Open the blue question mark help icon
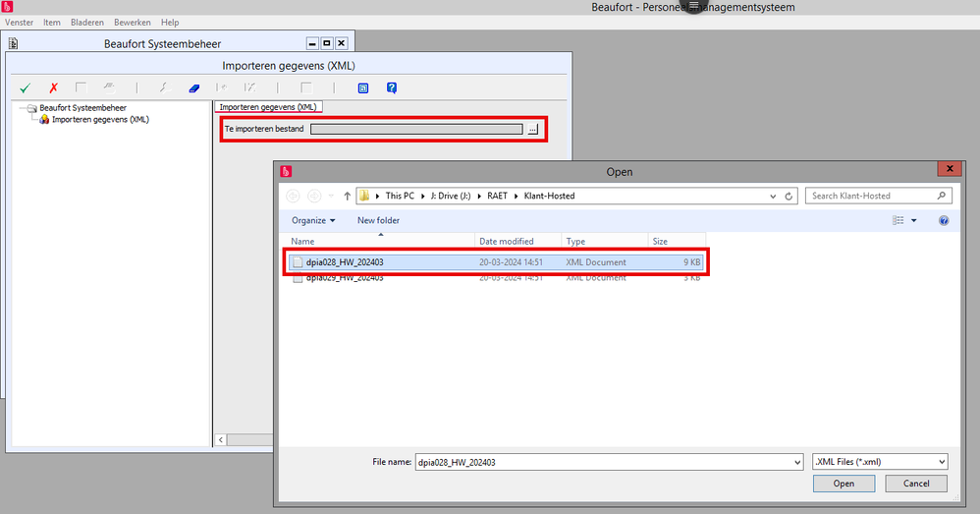The width and height of the screenshot is (980, 514). tap(392, 88)
